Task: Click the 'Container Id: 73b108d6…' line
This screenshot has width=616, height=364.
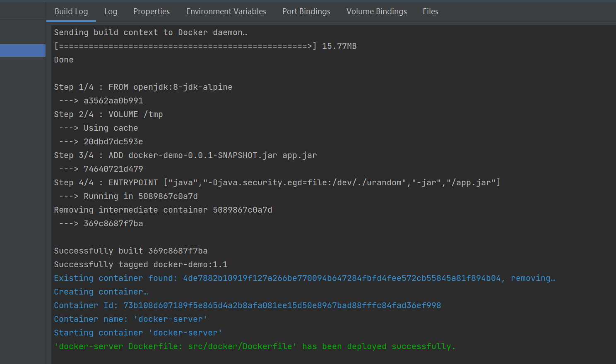Action: point(248,305)
